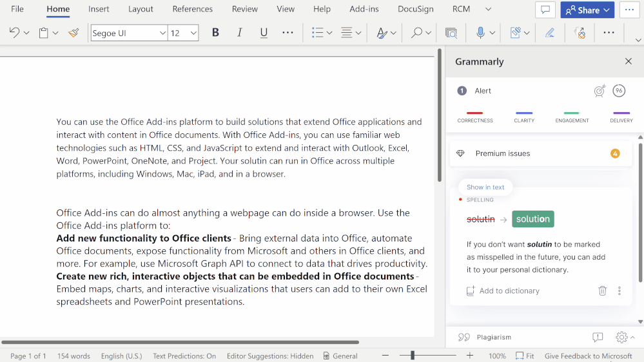Image resolution: width=644 pixels, height=362 pixels.
Task: Select the Correctness category
Action: pos(475,117)
